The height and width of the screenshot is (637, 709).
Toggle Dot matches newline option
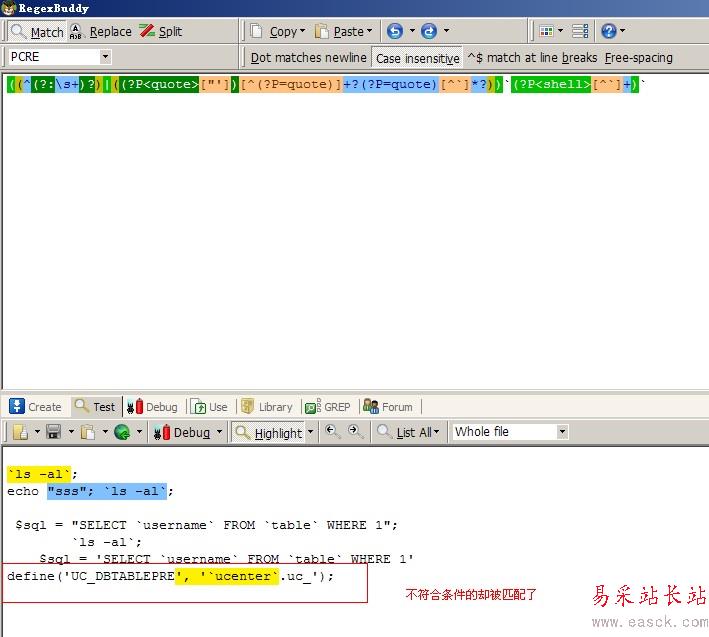click(x=308, y=58)
